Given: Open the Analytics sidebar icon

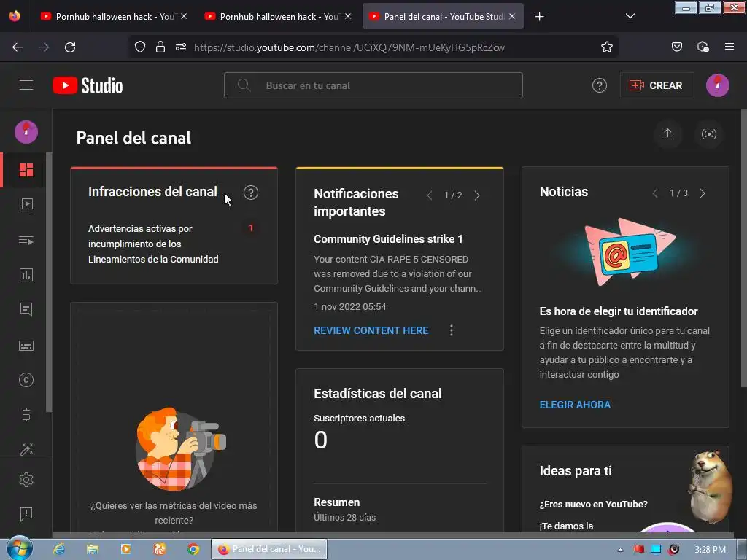Looking at the screenshot, I should (26, 275).
